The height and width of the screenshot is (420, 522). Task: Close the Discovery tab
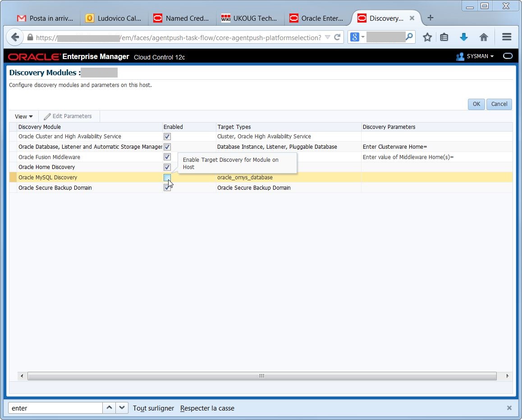pyautogui.click(x=412, y=18)
